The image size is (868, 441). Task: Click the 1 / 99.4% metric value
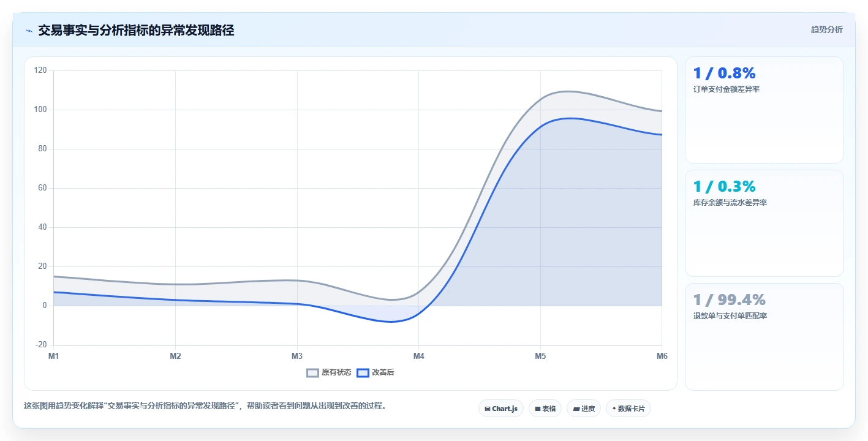pyautogui.click(x=730, y=300)
